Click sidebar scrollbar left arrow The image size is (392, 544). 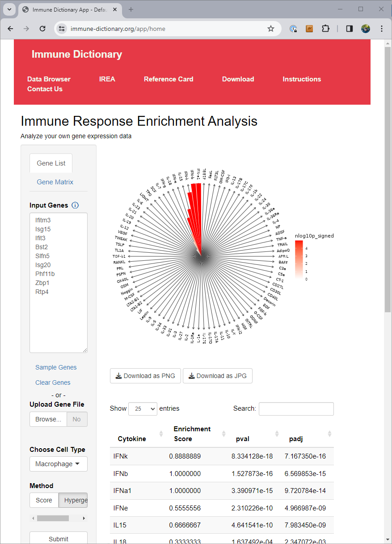coord(33,518)
